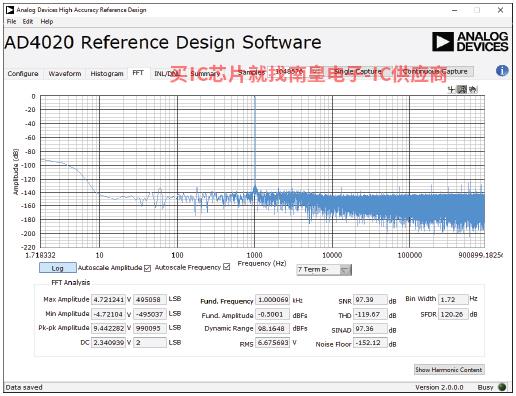The width and height of the screenshot is (516, 396).
Task: Click the Min Amplitude LSB field -495037
Action: (150, 314)
